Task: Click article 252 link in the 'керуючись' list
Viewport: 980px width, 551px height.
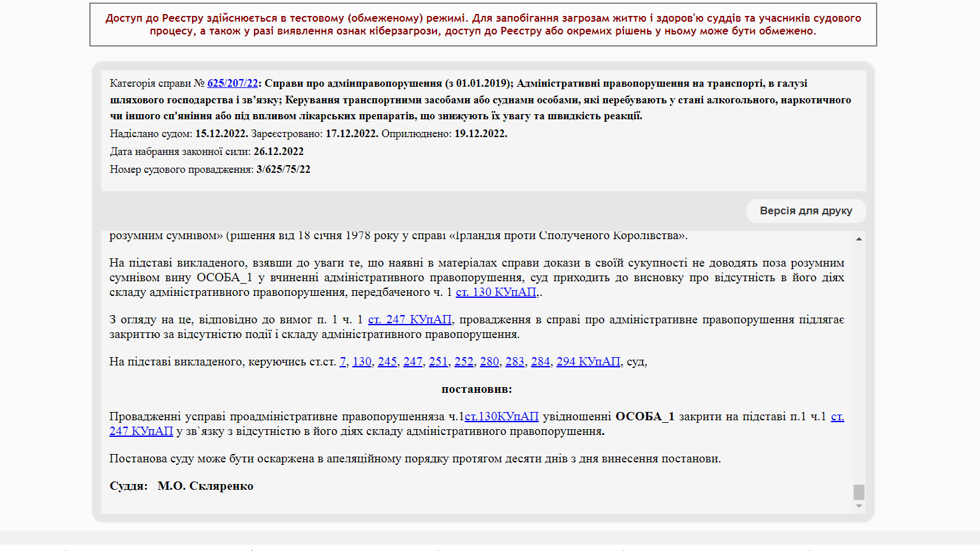Action: (464, 362)
